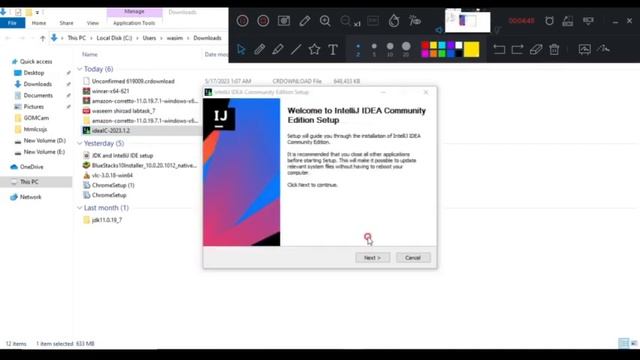Pick the green color swatch
The image size is (640, 360).
click(442, 53)
